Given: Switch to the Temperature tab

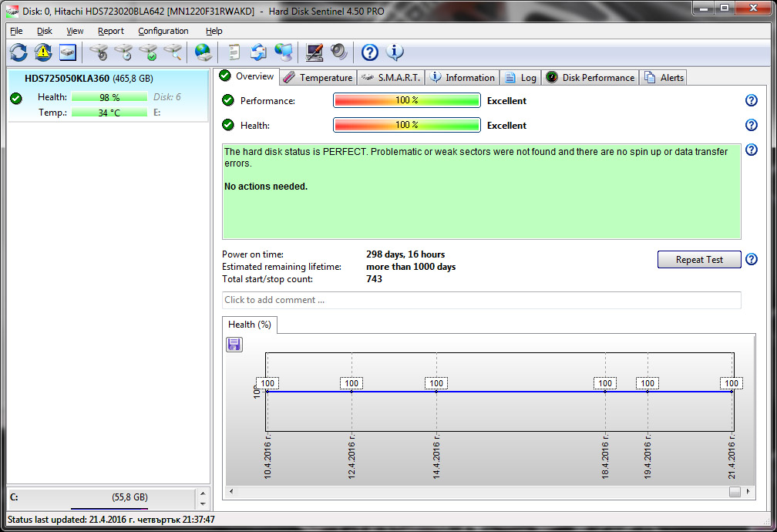Looking at the screenshot, I should 318,78.
